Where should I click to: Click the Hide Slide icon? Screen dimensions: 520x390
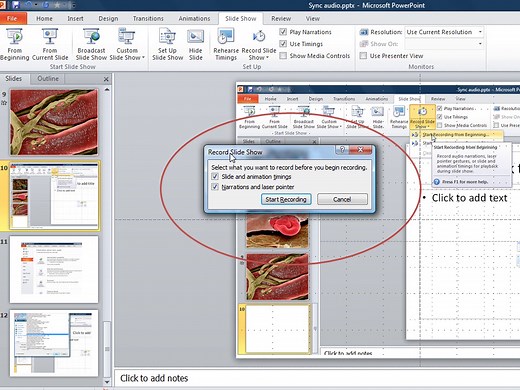click(196, 37)
